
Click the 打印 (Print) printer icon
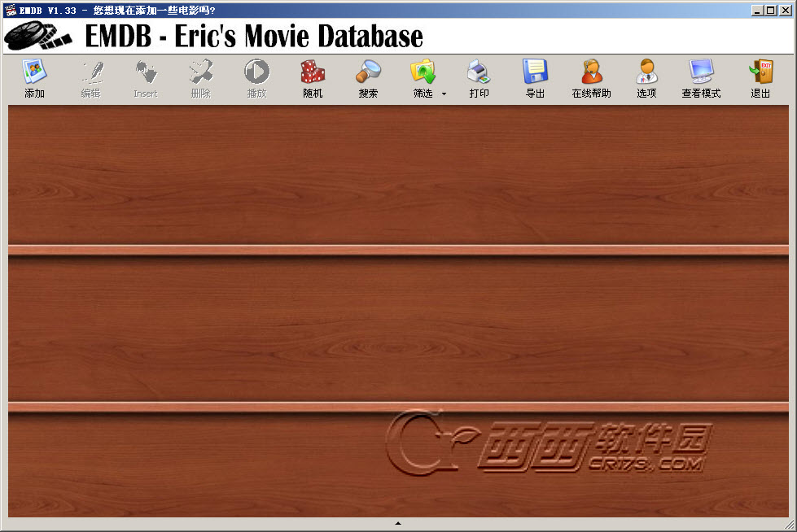pos(479,72)
